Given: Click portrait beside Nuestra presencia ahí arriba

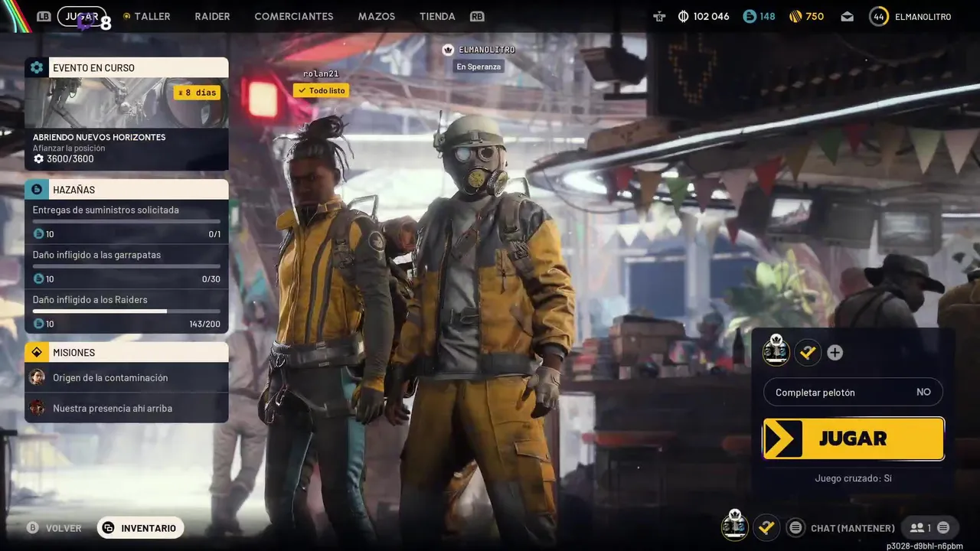Looking at the screenshot, I should tap(37, 408).
